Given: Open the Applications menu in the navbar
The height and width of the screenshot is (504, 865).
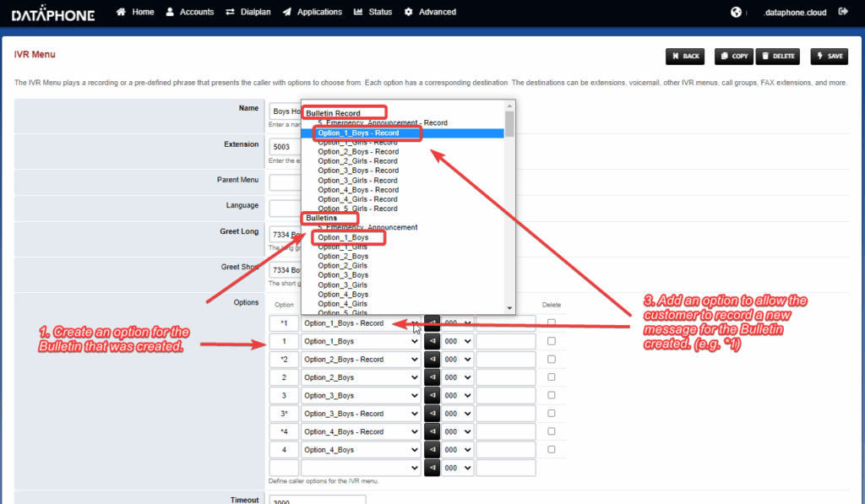Looking at the screenshot, I should pos(313,12).
